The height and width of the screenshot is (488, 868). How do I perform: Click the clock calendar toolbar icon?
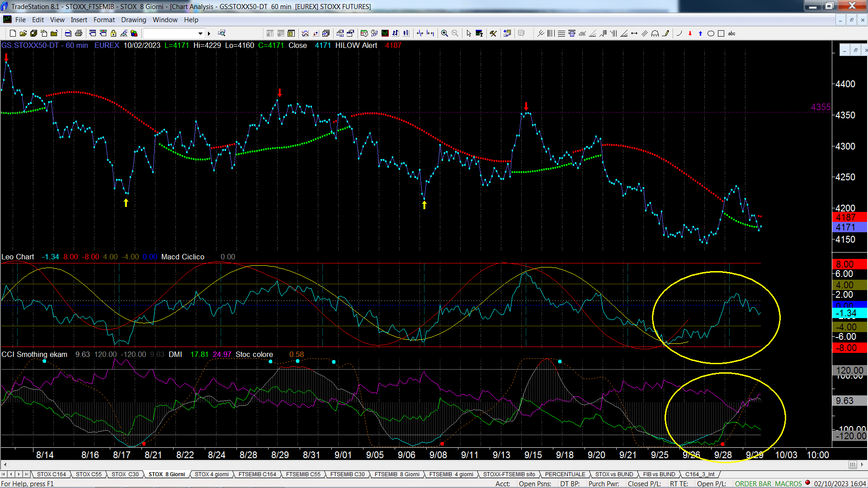(x=364, y=33)
